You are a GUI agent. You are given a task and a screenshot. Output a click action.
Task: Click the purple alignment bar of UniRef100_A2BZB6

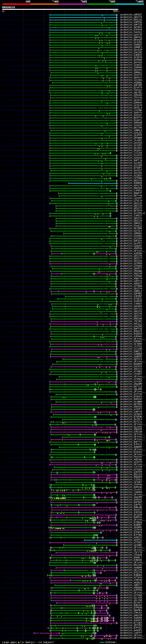tap(84, 254)
